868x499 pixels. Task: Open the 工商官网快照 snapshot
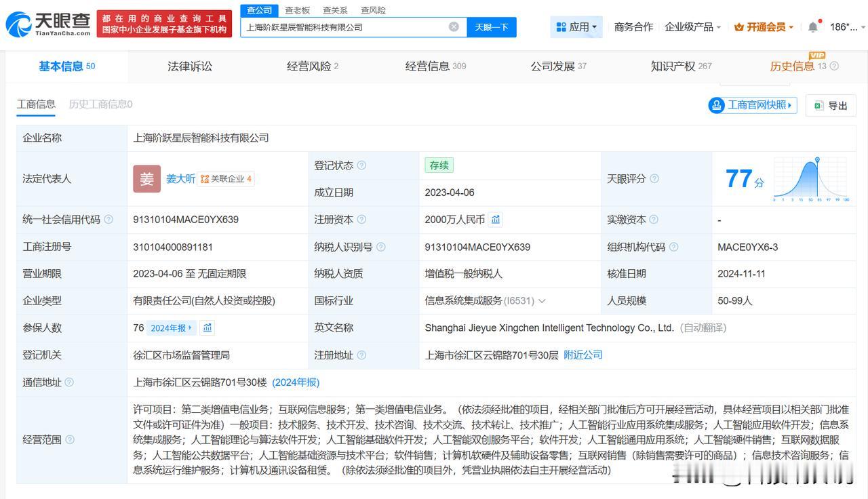pos(752,105)
